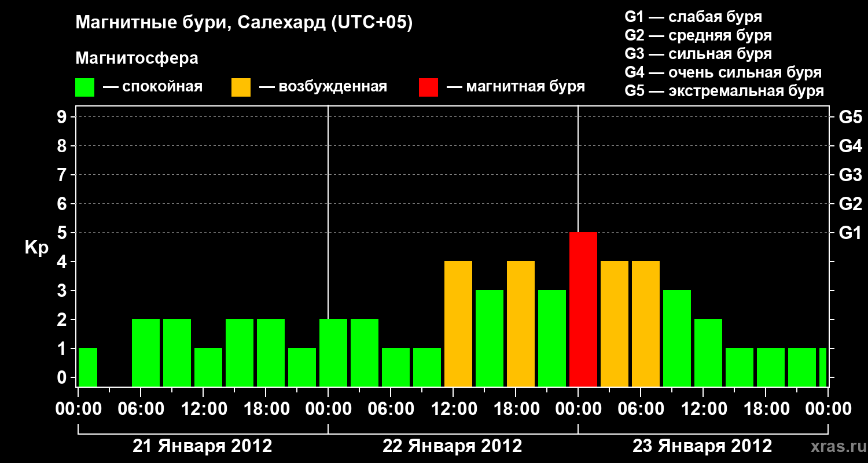Click the 18:00 tick label above 23 Января
This screenshot has width=868, height=463.
click(x=766, y=409)
